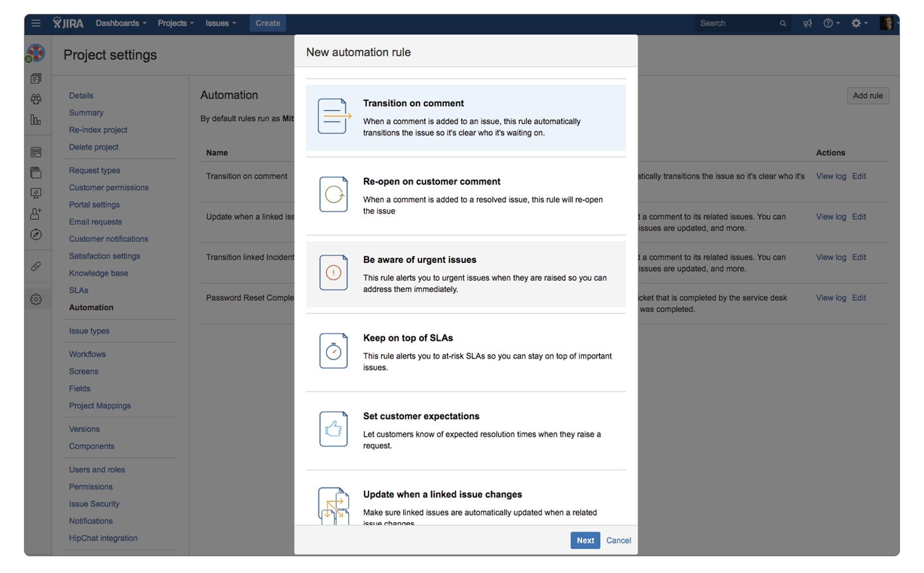Open the administration gear menu
The width and height of the screenshot is (924, 573).
click(x=859, y=23)
